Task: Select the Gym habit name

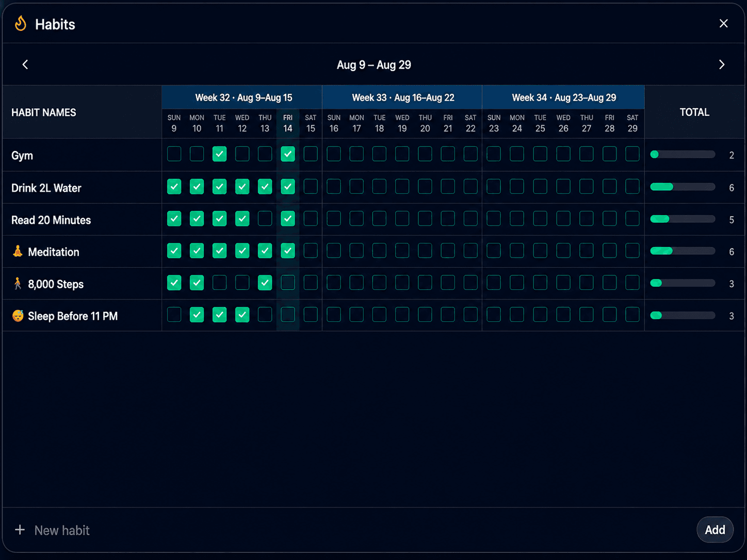Action: pos(22,155)
